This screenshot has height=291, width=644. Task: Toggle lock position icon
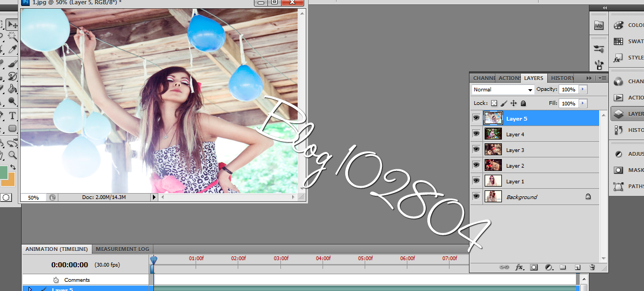513,103
